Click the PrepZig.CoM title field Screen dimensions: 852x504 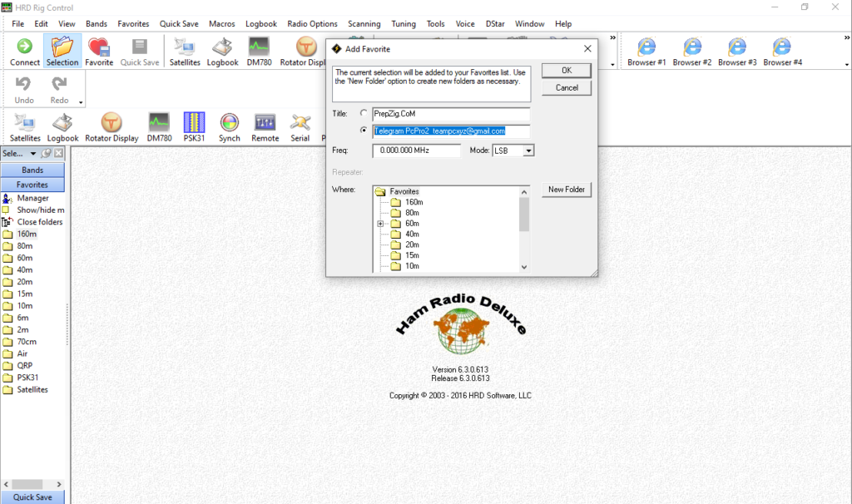451,113
